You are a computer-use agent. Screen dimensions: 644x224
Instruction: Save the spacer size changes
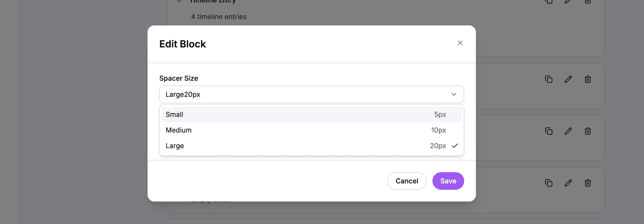click(x=448, y=181)
